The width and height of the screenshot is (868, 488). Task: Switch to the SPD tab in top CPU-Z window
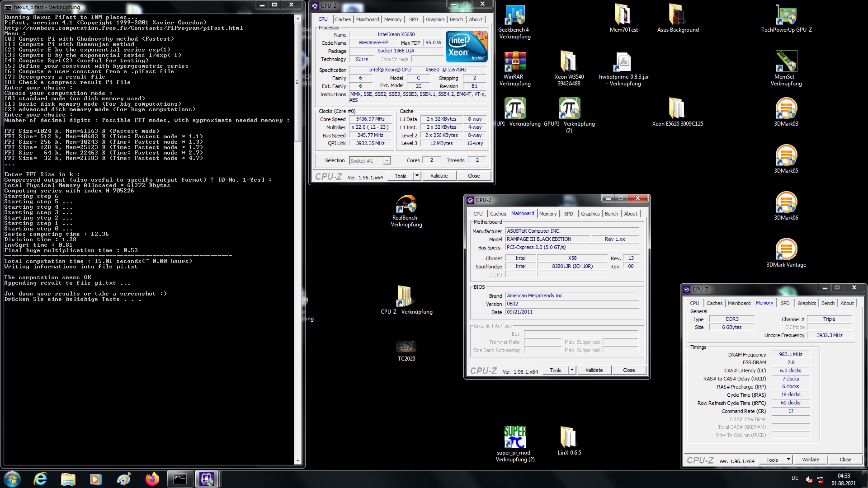tap(413, 19)
